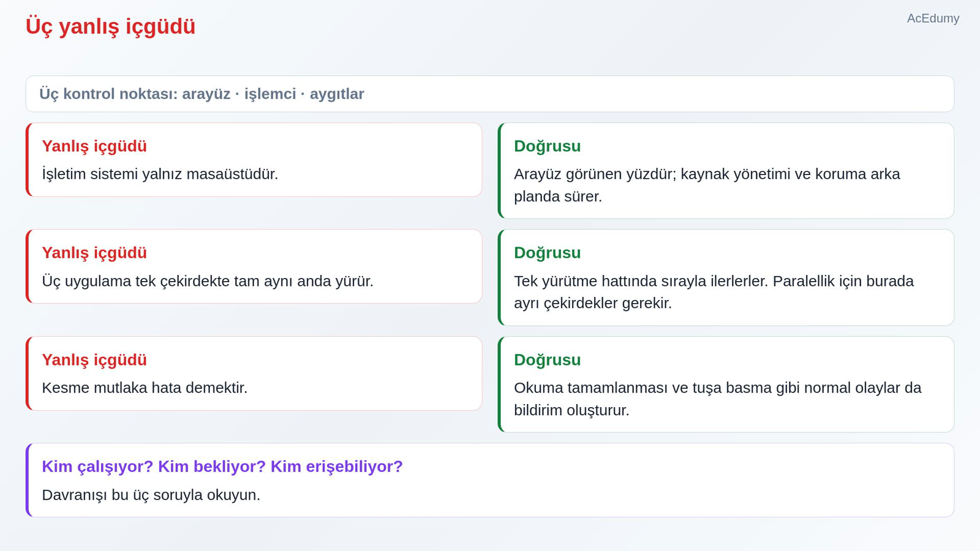Click the slide title "Üç yanlış içgüdü"

110,26
